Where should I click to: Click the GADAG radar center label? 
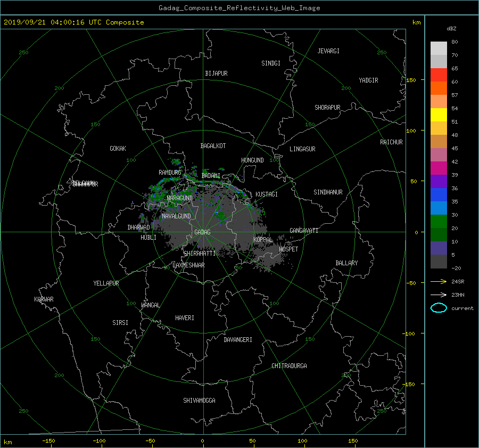tap(202, 232)
